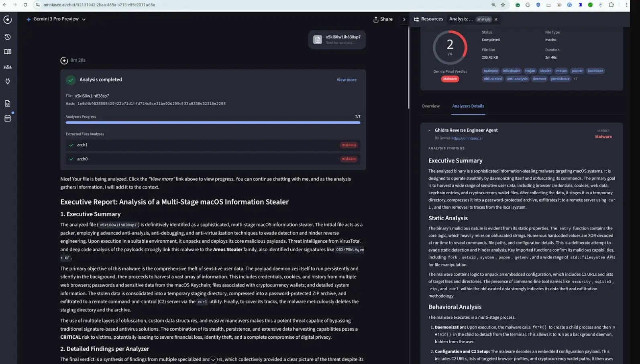
Task: Open the browser three-dot menu
Action: coord(626,5)
